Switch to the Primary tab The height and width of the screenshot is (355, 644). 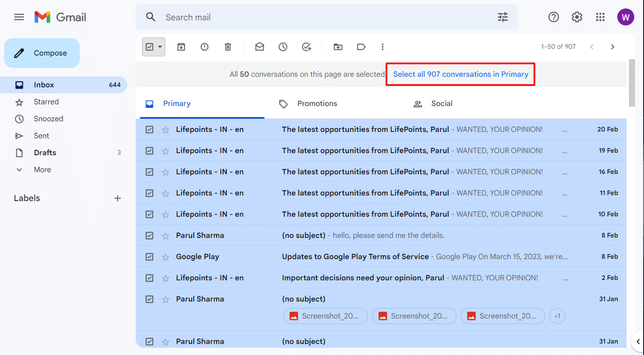click(202, 103)
